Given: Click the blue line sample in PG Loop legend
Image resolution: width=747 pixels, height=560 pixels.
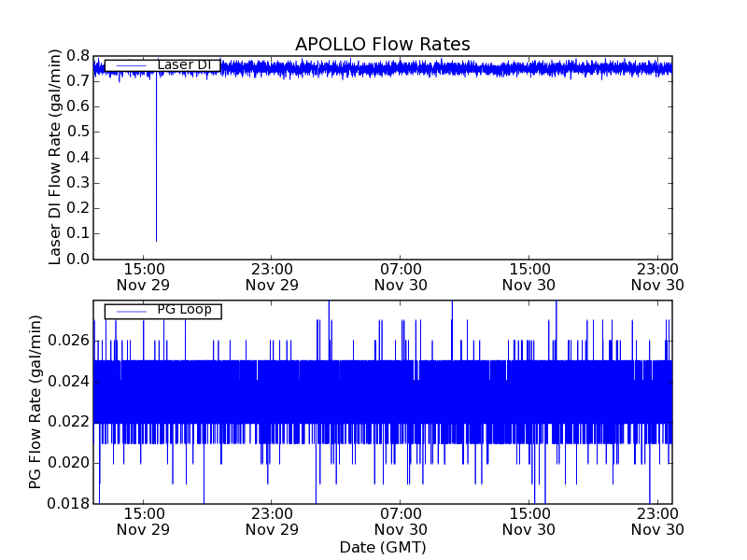Looking at the screenshot, I should point(132,312).
